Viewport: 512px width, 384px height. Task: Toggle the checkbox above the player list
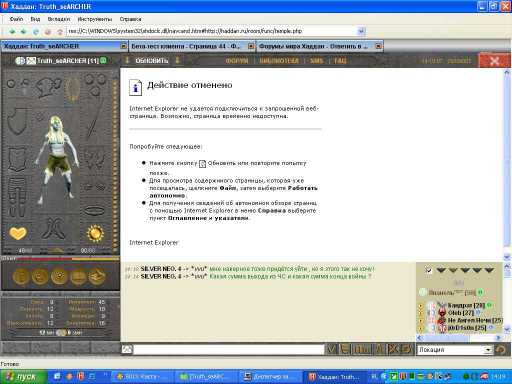[x=429, y=270]
